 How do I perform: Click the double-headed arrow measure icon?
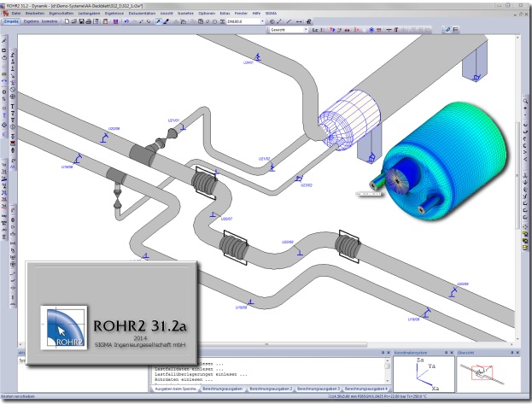(x=299, y=21)
